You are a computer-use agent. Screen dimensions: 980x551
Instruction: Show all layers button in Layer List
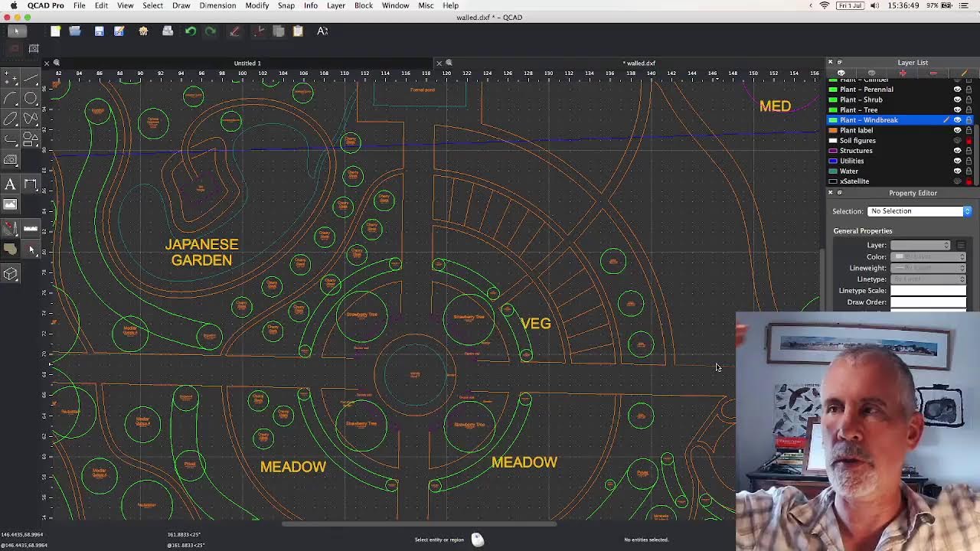[841, 73]
